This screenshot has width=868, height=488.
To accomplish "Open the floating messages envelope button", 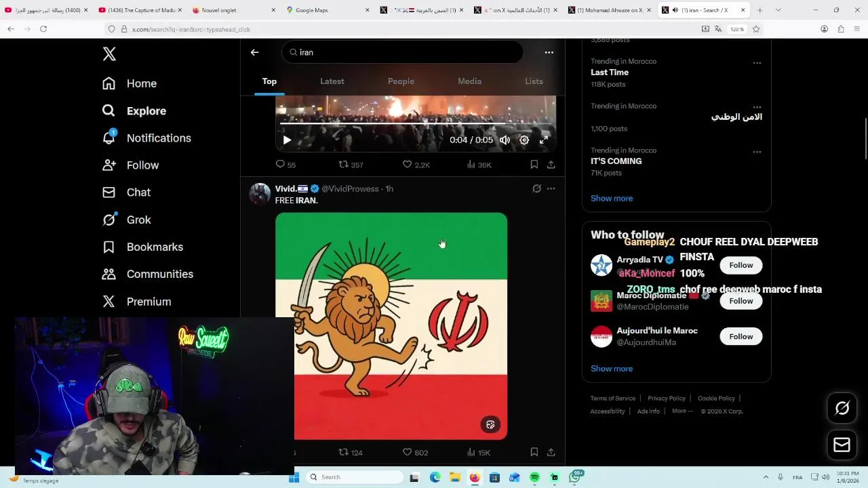I will pyautogui.click(x=842, y=445).
